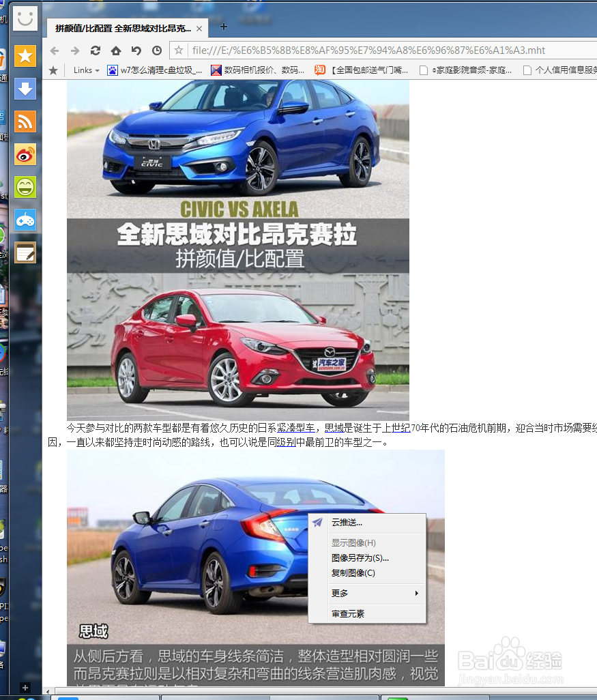Go forward with the forward arrow
The image size is (597, 700).
click(x=75, y=50)
